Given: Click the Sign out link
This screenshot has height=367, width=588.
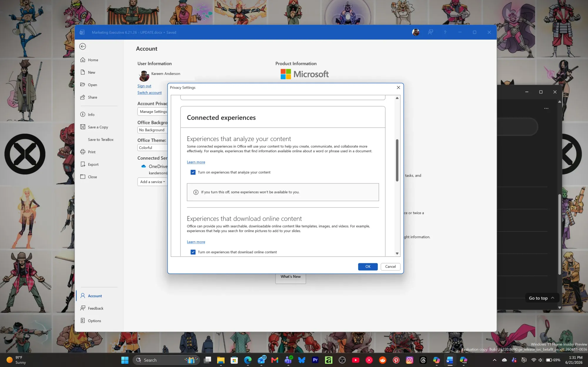Looking at the screenshot, I should (144, 86).
